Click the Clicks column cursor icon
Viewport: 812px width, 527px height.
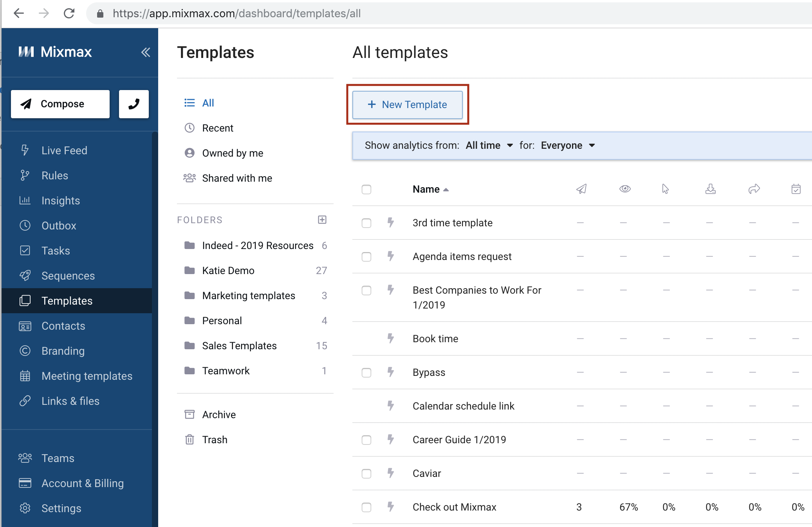click(665, 189)
